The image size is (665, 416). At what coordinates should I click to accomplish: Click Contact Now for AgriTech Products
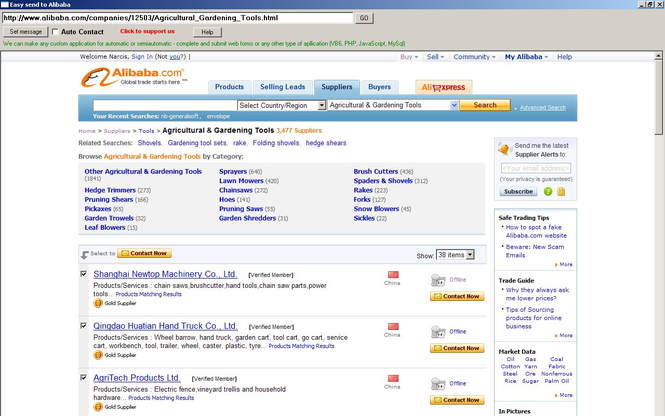point(457,400)
